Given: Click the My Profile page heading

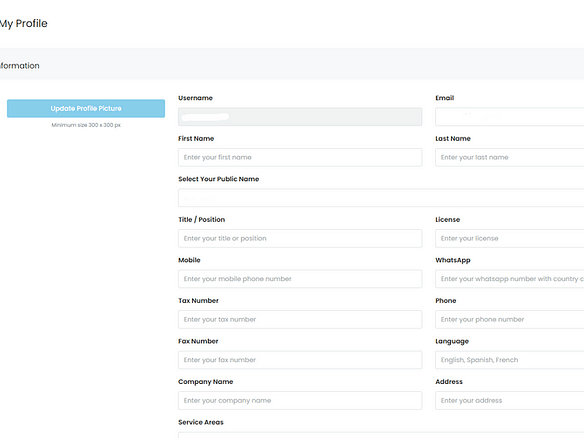Looking at the screenshot, I should [23, 23].
